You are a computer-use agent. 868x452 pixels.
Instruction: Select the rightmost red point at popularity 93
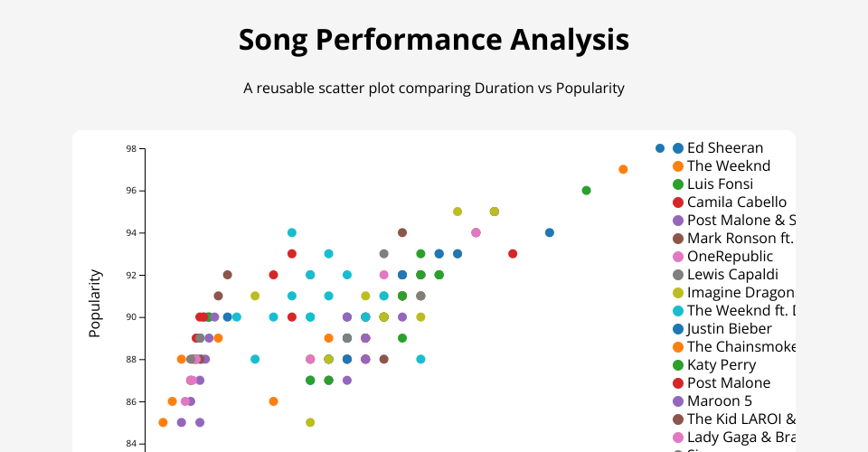tap(513, 254)
